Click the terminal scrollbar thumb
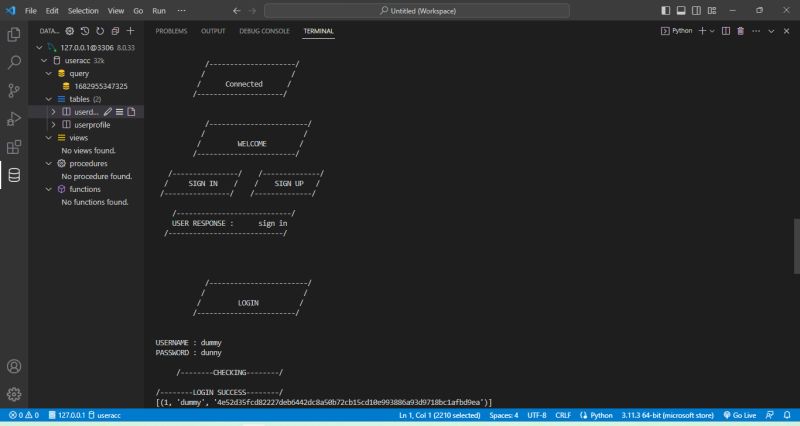This screenshot has width=800, height=426. pyautogui.click(x=796, y=246)
